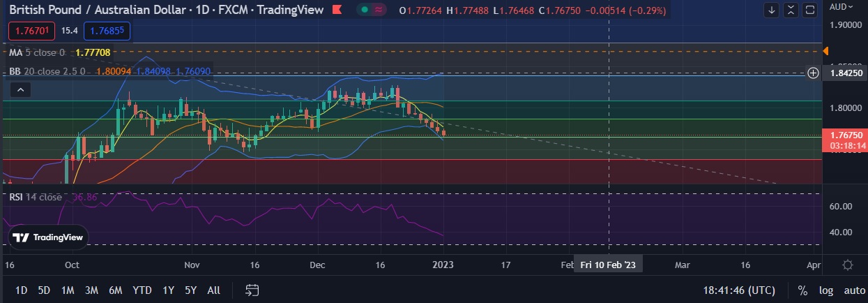Select the 1Y time range

168,290
